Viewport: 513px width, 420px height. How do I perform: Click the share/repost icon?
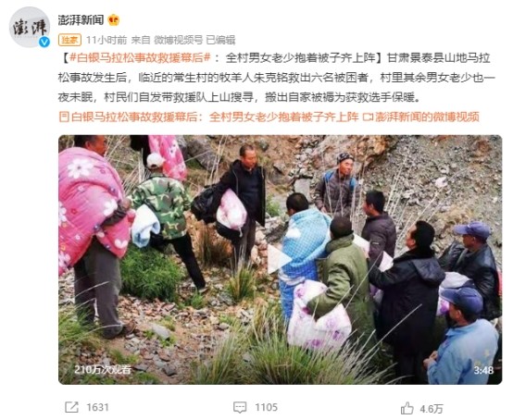(x=71, y=407)
